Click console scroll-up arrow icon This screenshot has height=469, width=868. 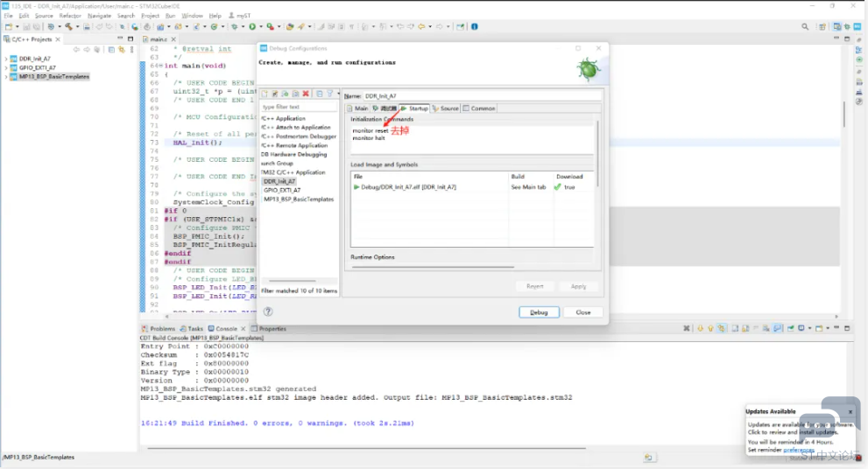point(711,328)
